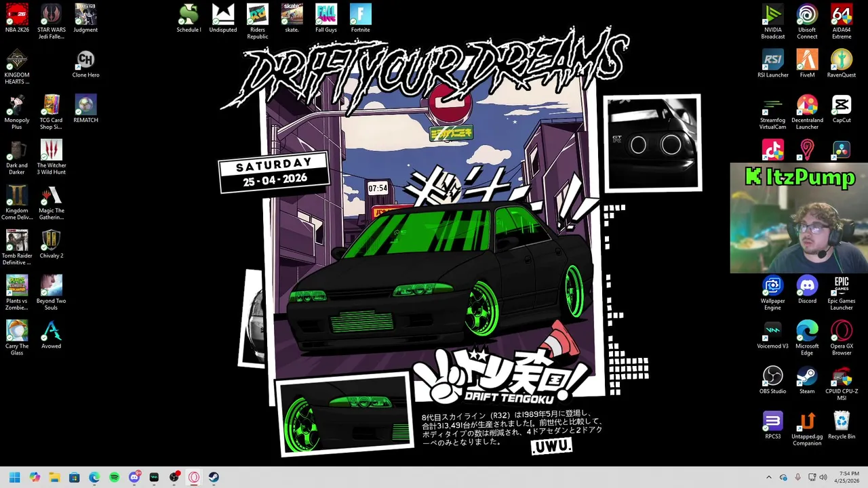Select the Steam desktop shortcut
This screenshot has height=488, width=868.
point(807,380)
